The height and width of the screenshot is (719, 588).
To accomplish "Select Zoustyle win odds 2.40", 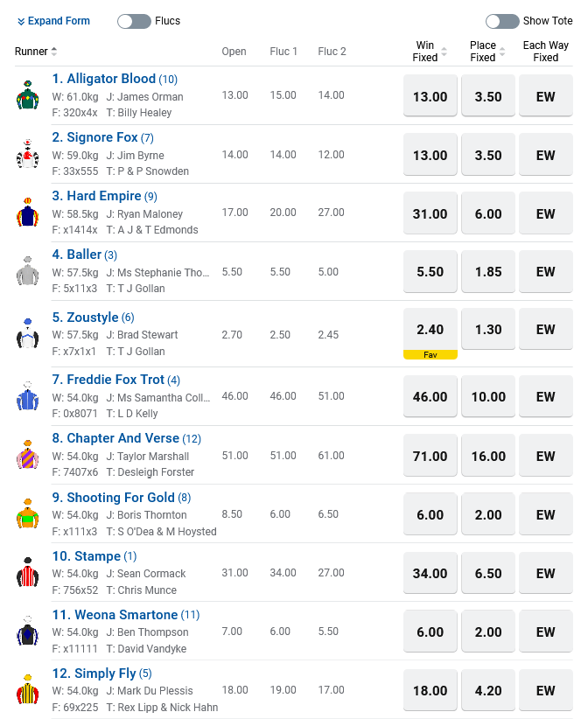I will [430, 330].
